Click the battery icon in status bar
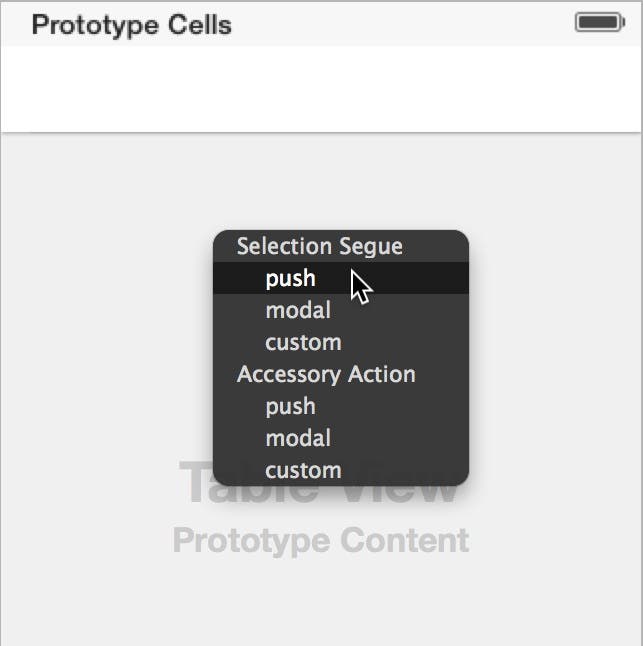 coord(600,22)
